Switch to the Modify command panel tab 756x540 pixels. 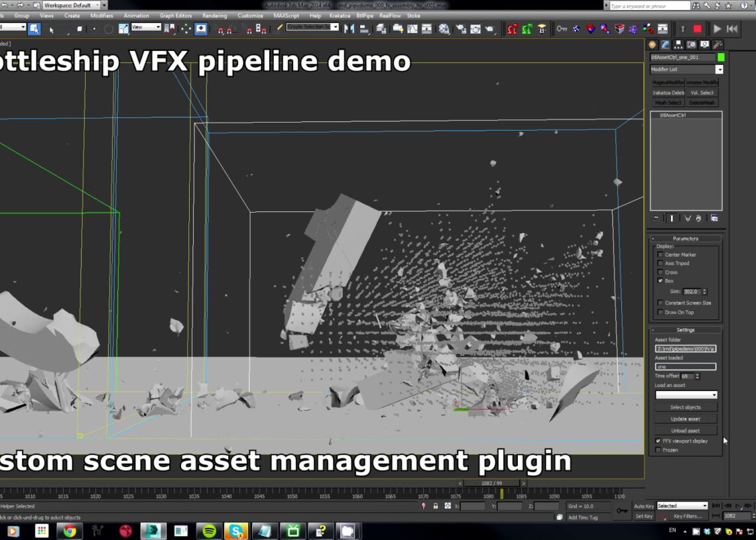[x=665, y=44]
